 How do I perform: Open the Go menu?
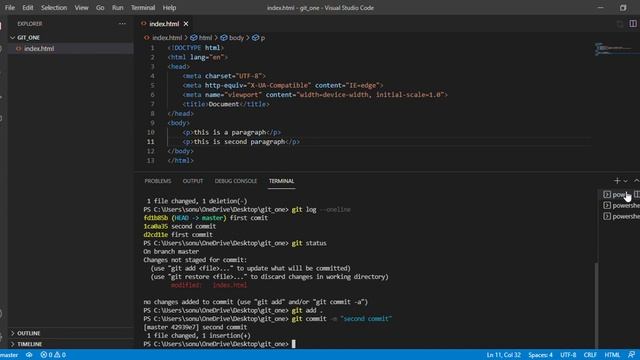point(100,8)
